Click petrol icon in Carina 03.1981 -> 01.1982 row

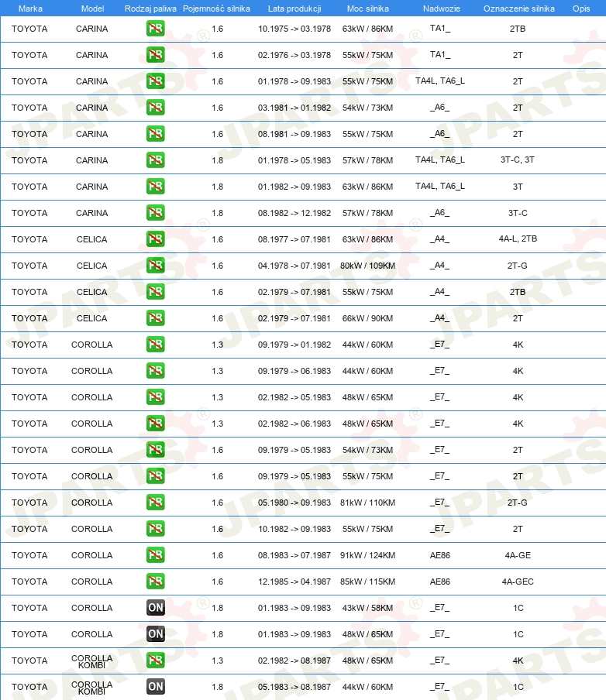[x=156, y=108]
